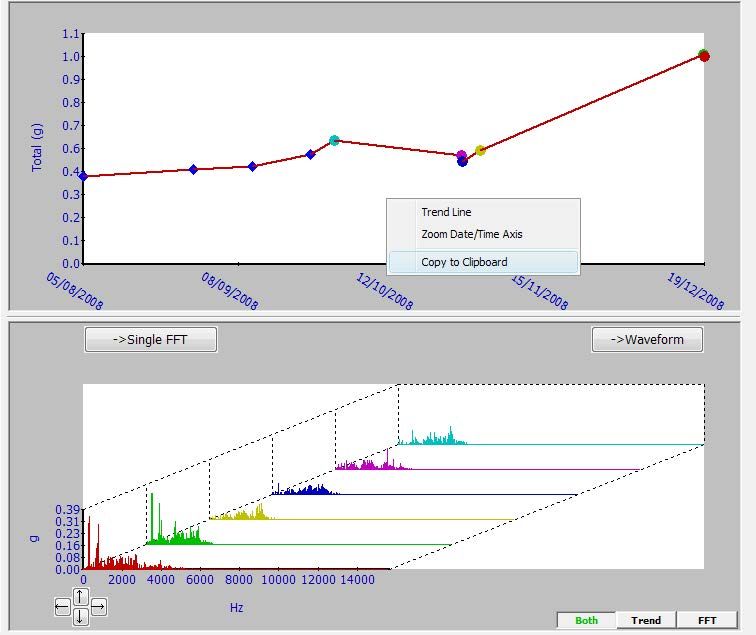Image resolution: width=756 pixels, height=635 pixels.
Task: Switch to the Trend view tab
Action: coord(646,620)
